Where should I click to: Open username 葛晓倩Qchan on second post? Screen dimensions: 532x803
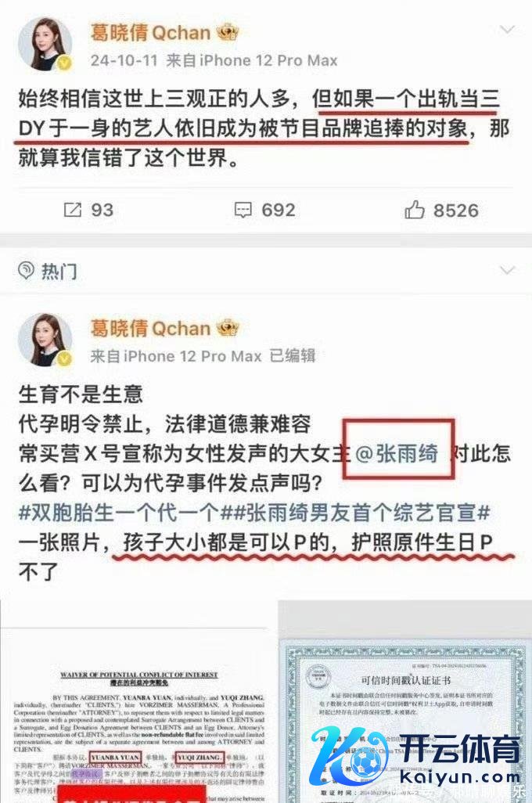click(x=150, y=328)
